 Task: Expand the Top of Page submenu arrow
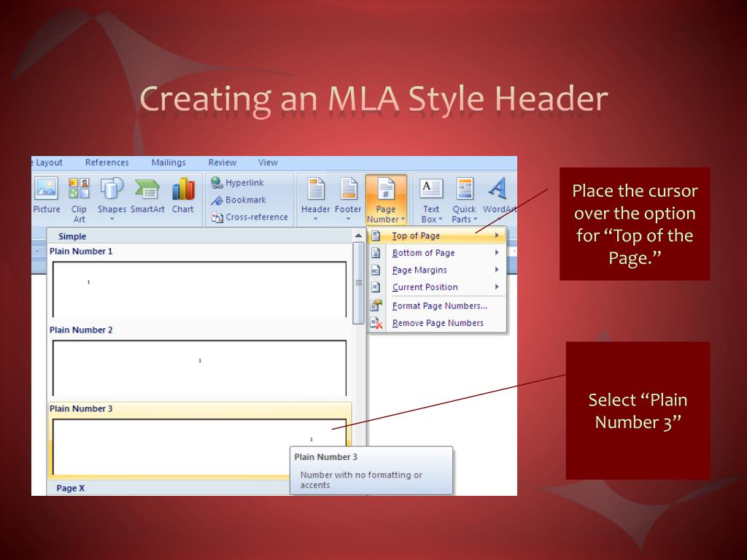tap(497, 236)
